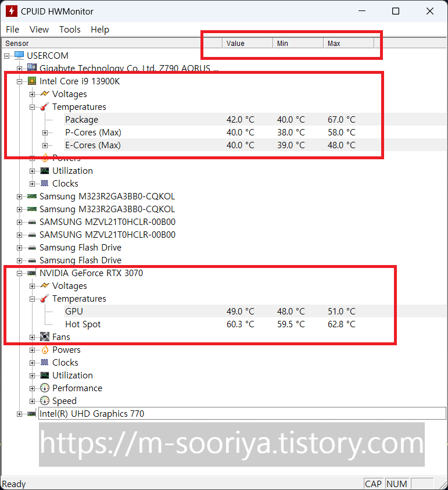Expand the CPU Utilization node
The height and width of the screenshot is (490, 448).
coord(32,171)
